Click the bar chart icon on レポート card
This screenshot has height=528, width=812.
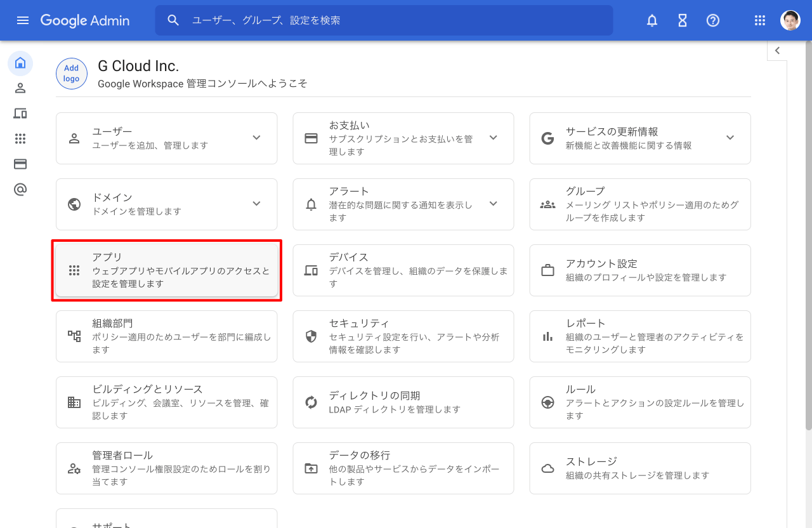547,336
